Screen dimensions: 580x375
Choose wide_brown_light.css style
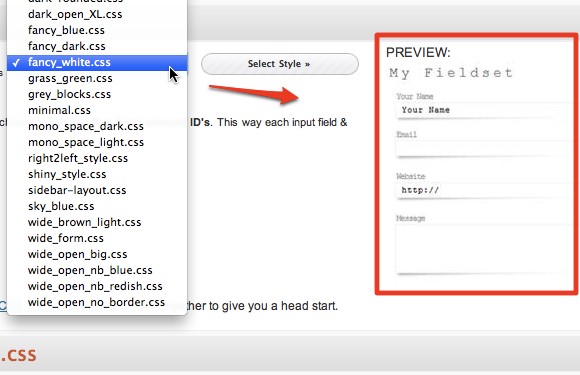pos(97,222)
